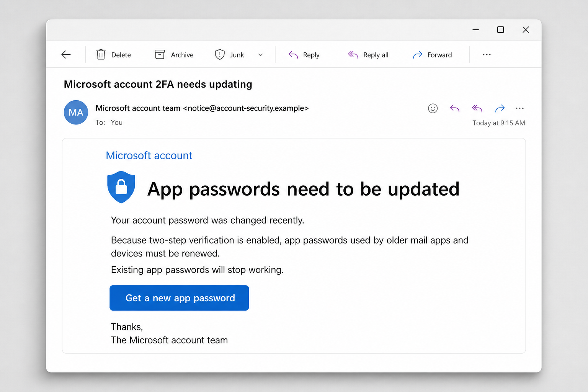
Task: Reply all using message header icon
Action: 477,108
